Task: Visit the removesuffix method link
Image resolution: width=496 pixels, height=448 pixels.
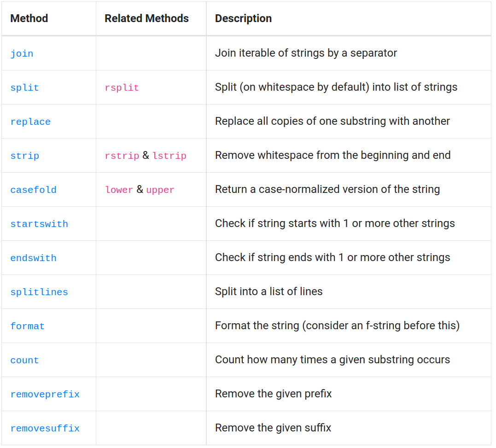Action: pos(45,428)
